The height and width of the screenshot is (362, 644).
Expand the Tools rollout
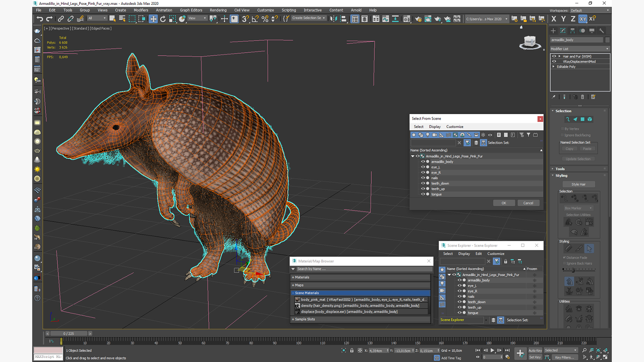click(560, 169)
